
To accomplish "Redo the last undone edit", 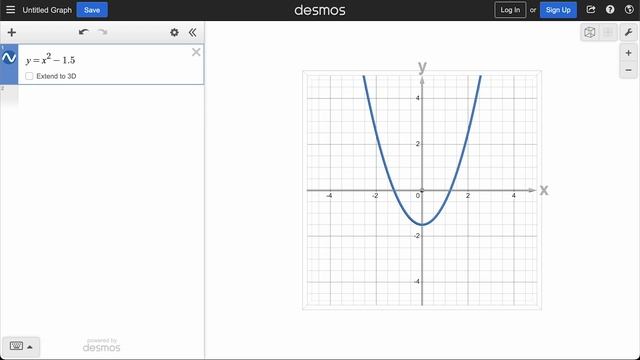I will [x=103, y=32].
